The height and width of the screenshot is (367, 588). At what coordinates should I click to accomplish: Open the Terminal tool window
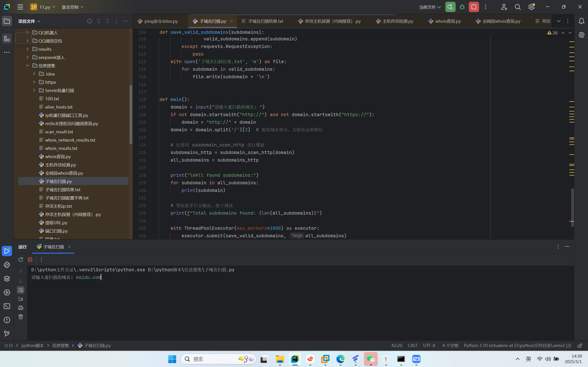point(7,306)
